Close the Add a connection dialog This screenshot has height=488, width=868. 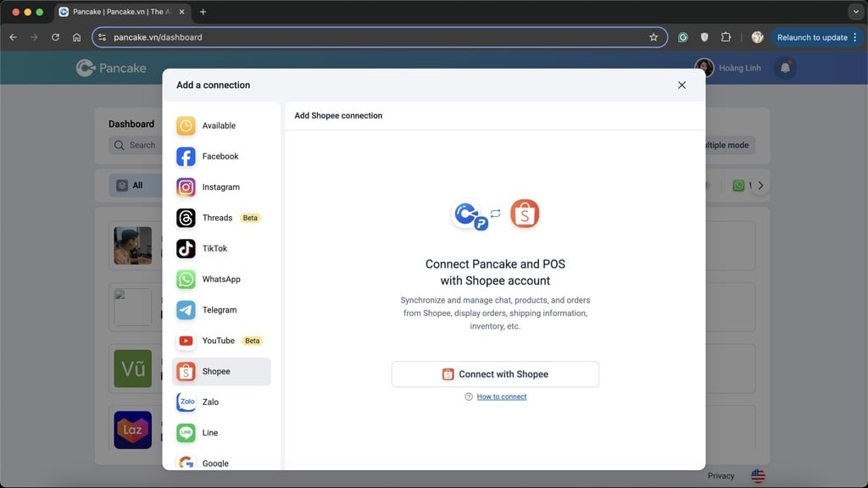(x=682, y=86)
